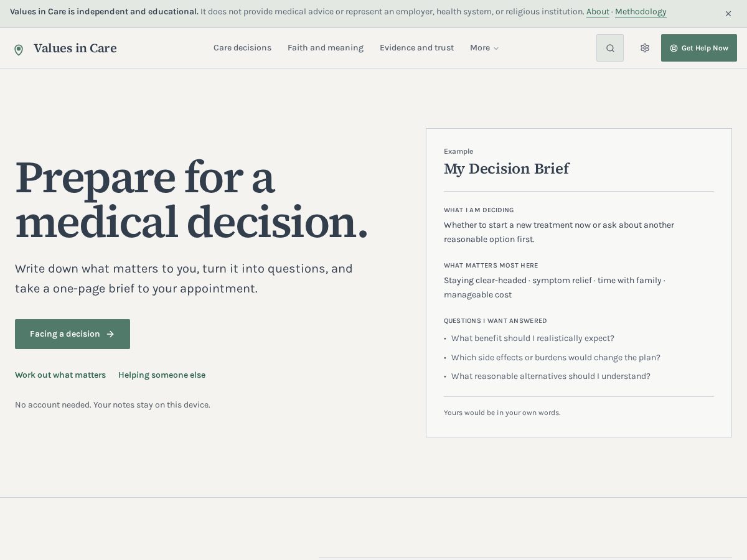Viewport: 747px width, 560px height.
Task: Open search with the magnifier icon
Action: pyautogui.click(x=610, y=48)
